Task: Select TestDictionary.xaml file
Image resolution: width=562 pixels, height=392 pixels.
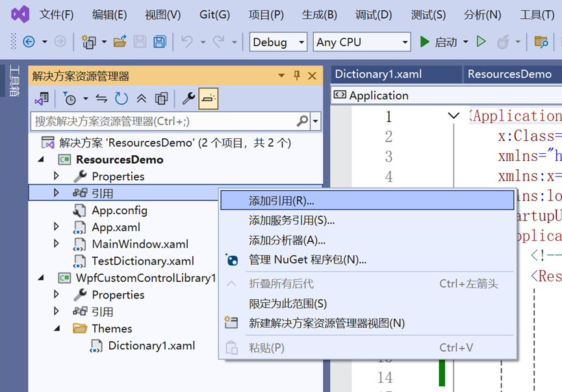Action: [x=143, y=261]
